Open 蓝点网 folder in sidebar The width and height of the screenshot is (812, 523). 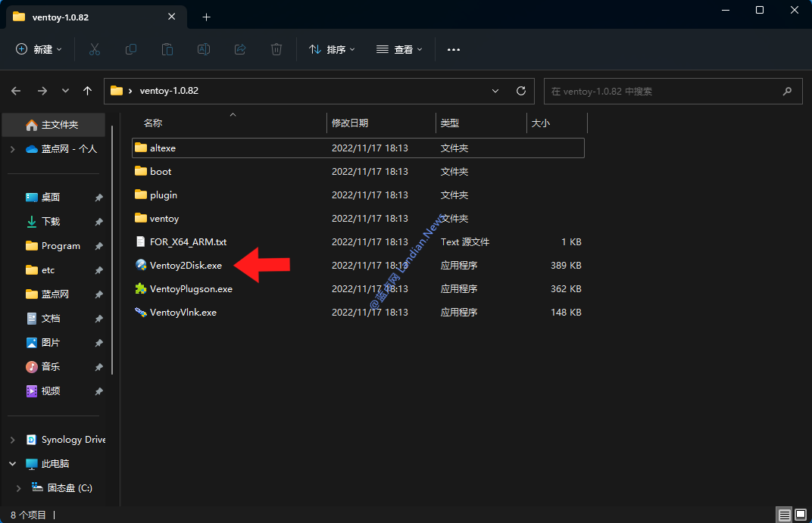54,294
